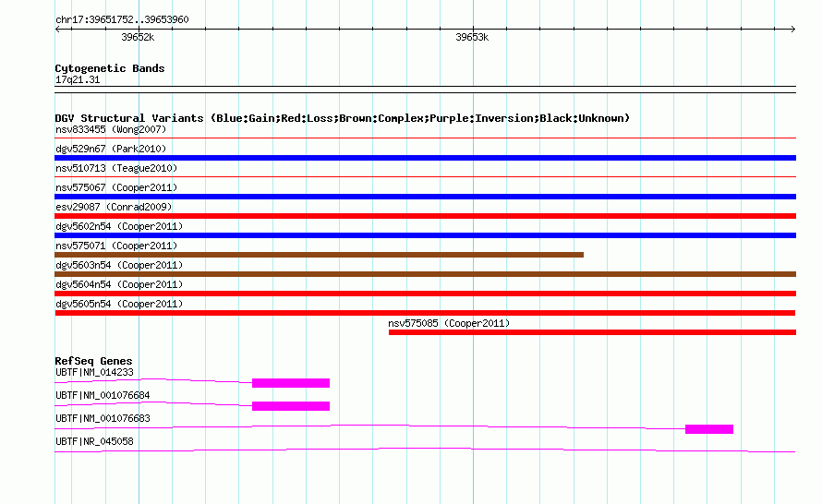Click the UBTF NR_045058 intron line

(425, 450)
